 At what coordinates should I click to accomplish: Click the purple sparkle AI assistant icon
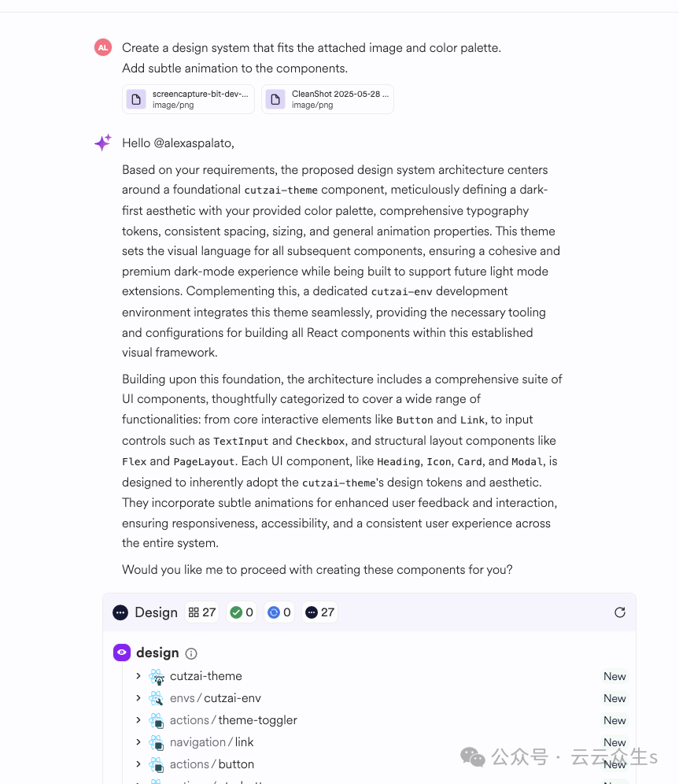point(103,142)
